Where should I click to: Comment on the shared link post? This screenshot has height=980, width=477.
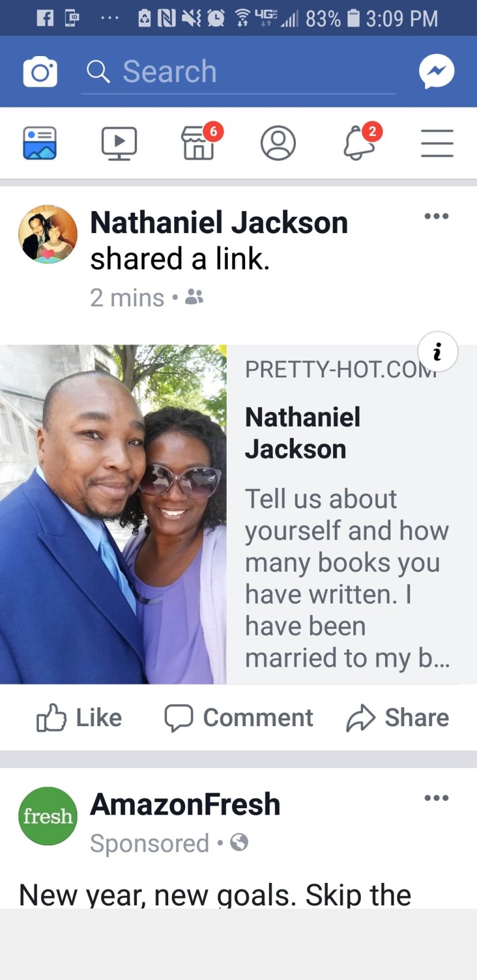pos(238,718)
